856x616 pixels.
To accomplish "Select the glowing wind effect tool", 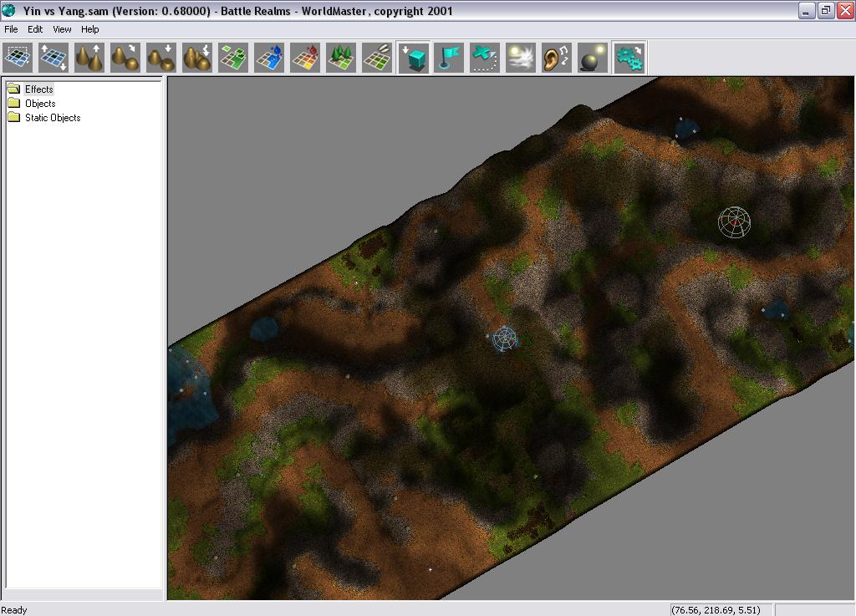I will [521, 58].
